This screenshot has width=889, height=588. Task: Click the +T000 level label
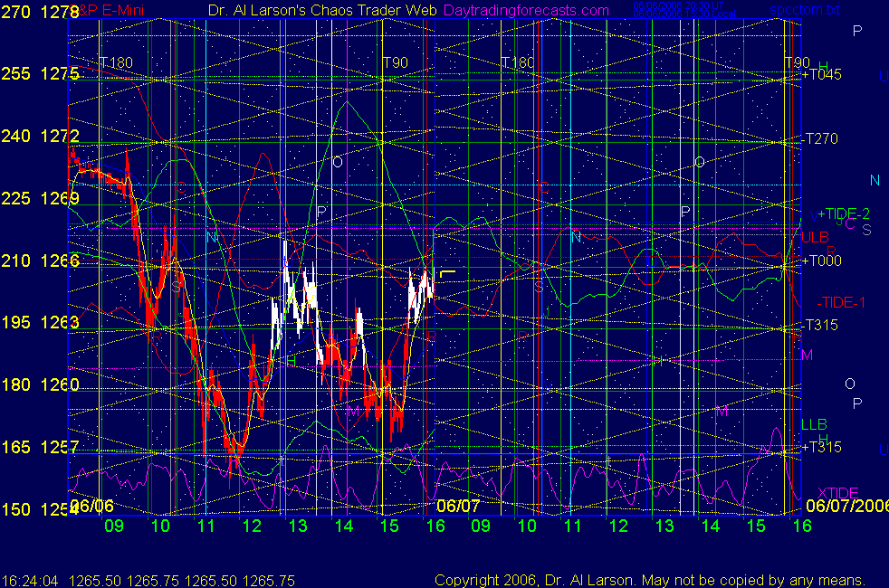click(822, 261)
